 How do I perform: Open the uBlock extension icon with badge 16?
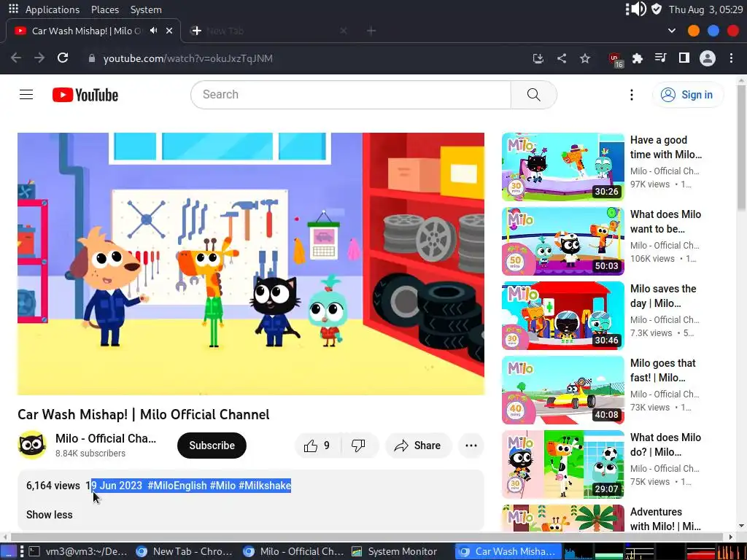click(616, 59)
